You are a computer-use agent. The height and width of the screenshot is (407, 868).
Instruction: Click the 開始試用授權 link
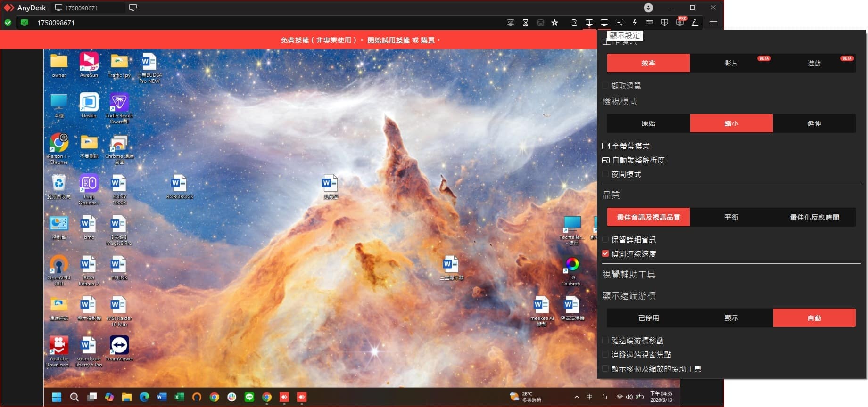(389, 40)
